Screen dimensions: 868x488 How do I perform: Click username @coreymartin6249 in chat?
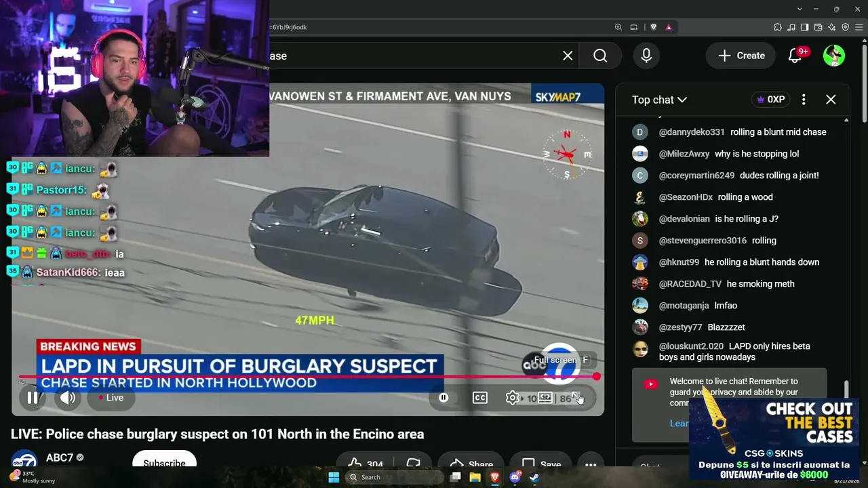tap(696, 176)
